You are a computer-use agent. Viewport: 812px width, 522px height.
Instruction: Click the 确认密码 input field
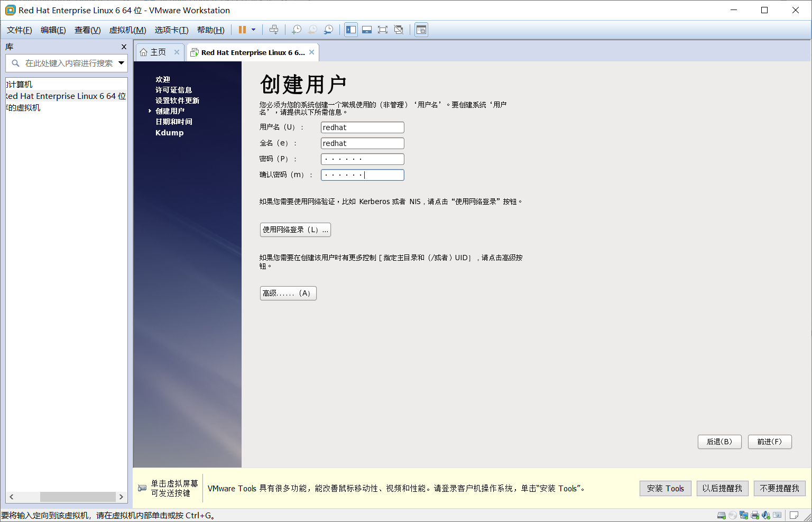coord(363,175)
